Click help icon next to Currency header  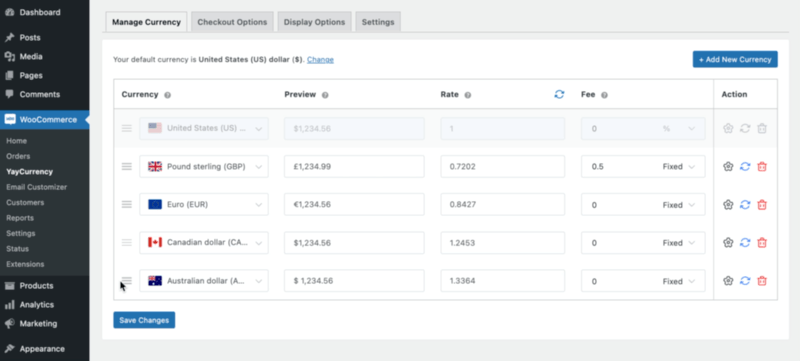[x=167, y=95]
